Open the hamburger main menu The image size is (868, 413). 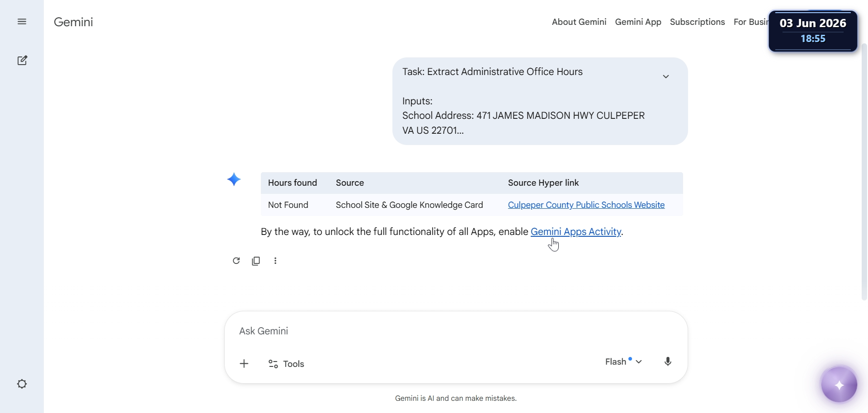pos(22,22)
